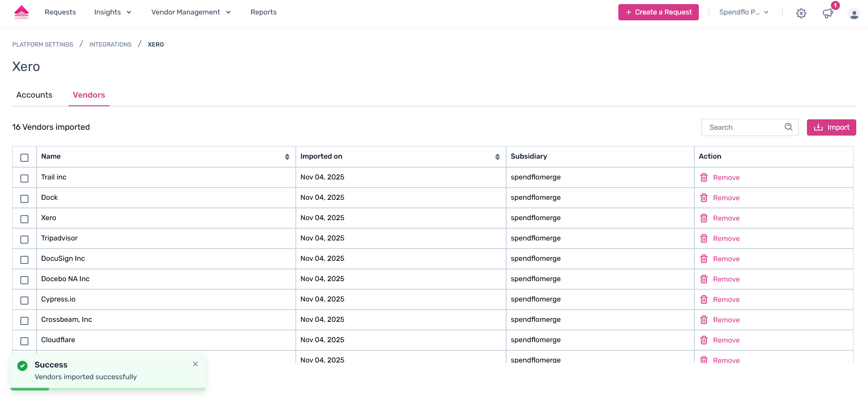
Task: Click the Cypress.io vendor name
Action: tap(58, 299)
